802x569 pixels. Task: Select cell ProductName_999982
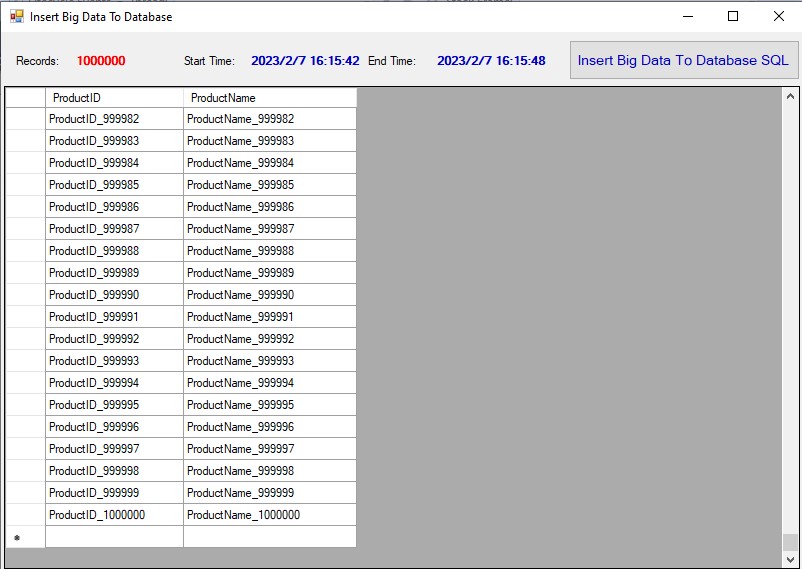point(270,119)
